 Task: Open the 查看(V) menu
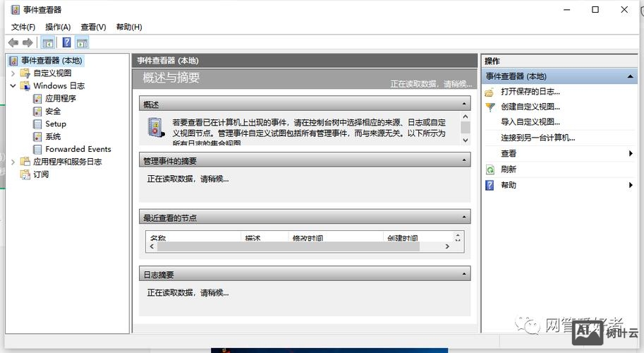tap(93, 27)
